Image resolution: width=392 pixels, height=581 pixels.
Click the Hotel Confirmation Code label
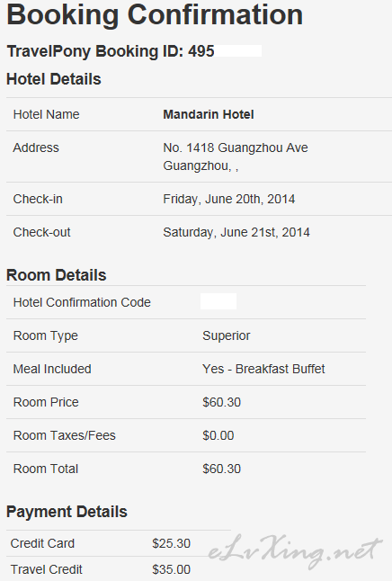coord(82,302)
